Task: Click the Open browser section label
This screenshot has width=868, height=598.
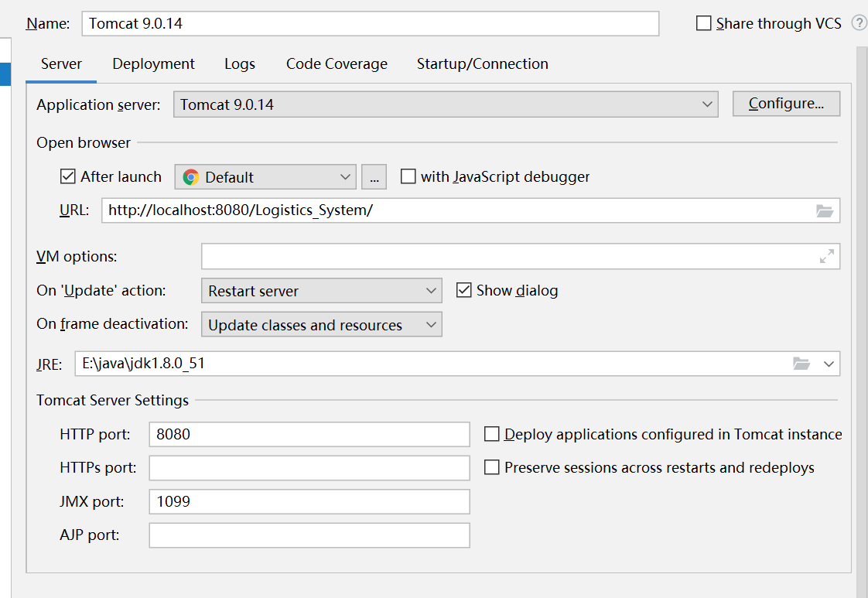Action: pyautogui.click(x=84, y=143)
